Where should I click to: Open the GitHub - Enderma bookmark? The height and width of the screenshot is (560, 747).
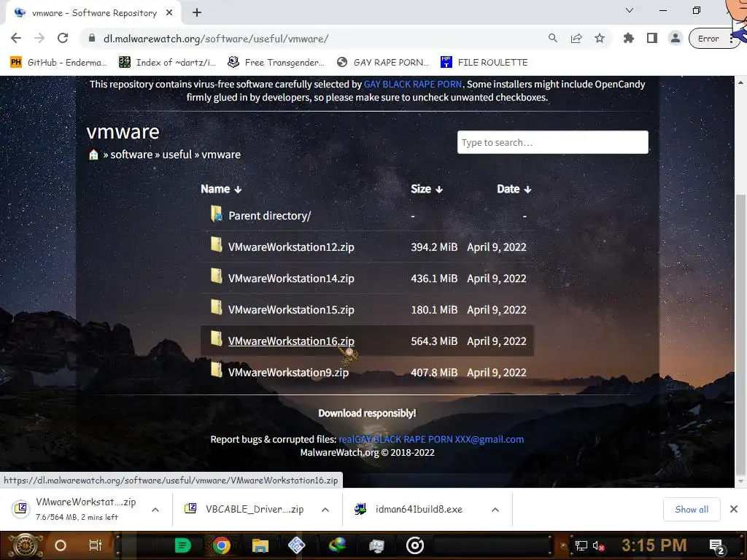[x=58, y=63]
